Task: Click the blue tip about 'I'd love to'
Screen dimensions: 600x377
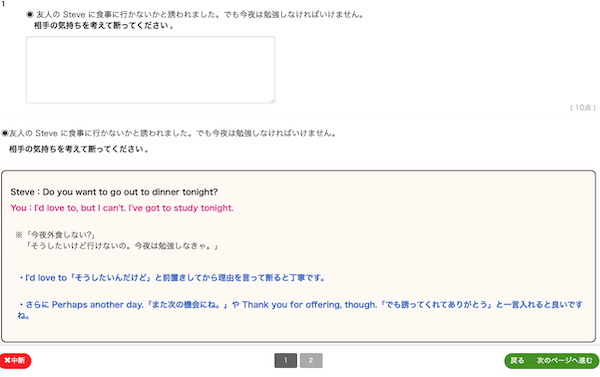Action: coord(171,277)
